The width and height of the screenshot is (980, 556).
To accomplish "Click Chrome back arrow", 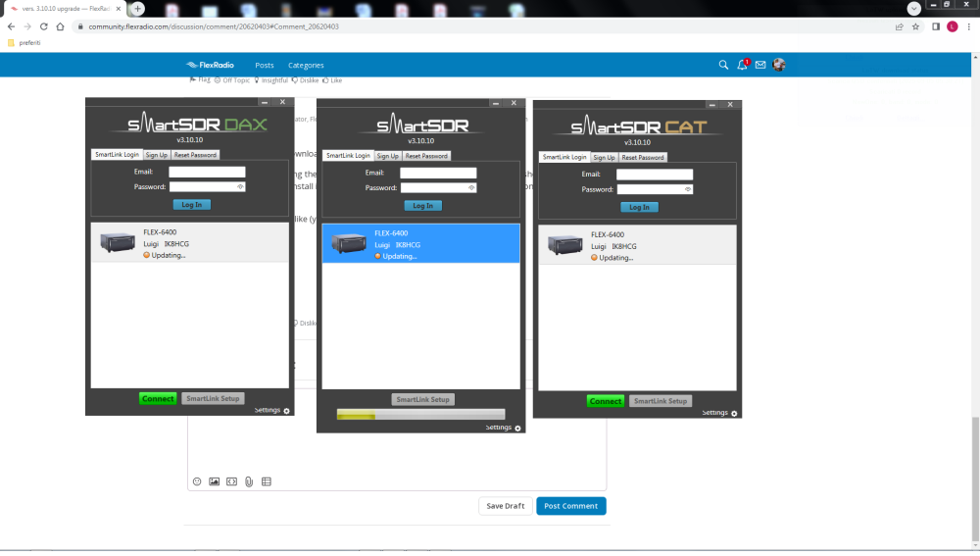I will pyautogui.click(x=11, y=26).
